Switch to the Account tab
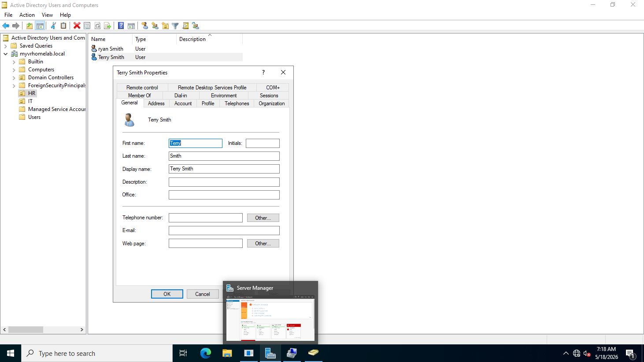This screenshot has width=644, height=362. 183,103
